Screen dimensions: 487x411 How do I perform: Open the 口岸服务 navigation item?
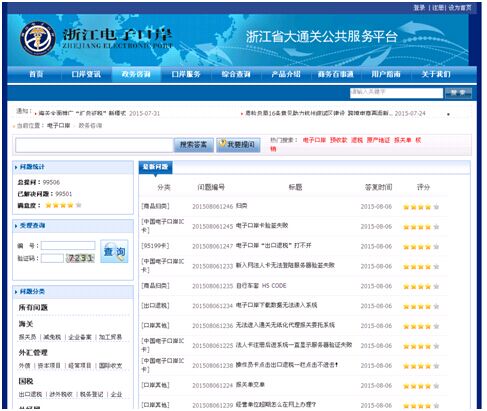point(186,74)
